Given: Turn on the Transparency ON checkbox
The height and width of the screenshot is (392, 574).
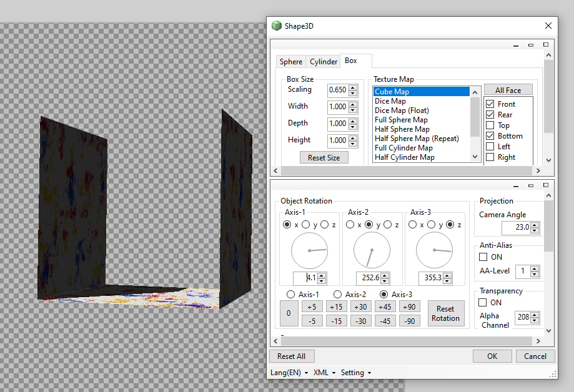Looking at the screenshot, I should point(483,302).
